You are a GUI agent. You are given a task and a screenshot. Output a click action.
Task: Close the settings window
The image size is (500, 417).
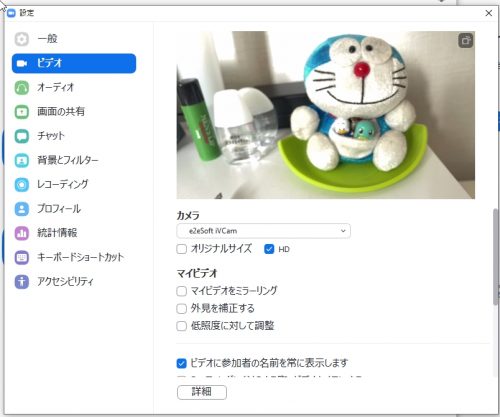(489, 13)
